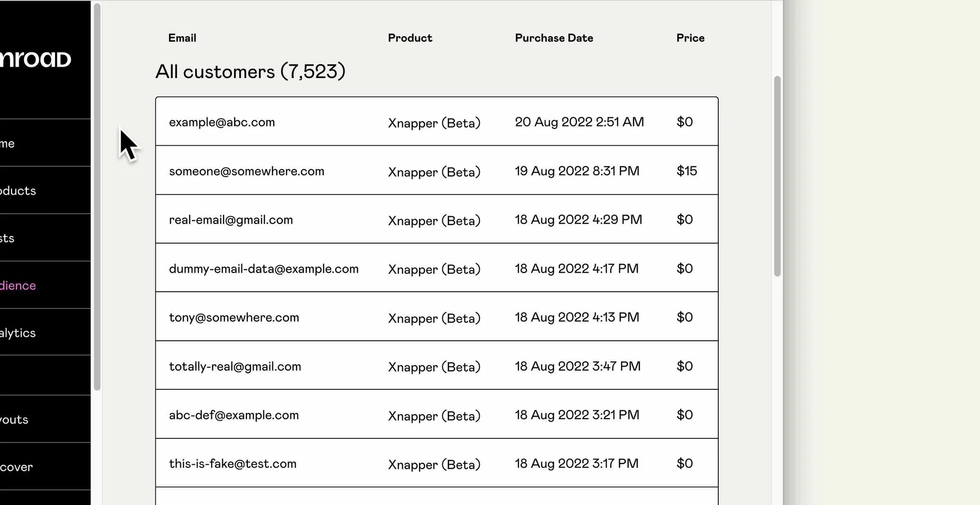980x505 pixels.
Task: Select the this-is-fake@test.com email
Action: pyautogui.click(x=233, y=464)
